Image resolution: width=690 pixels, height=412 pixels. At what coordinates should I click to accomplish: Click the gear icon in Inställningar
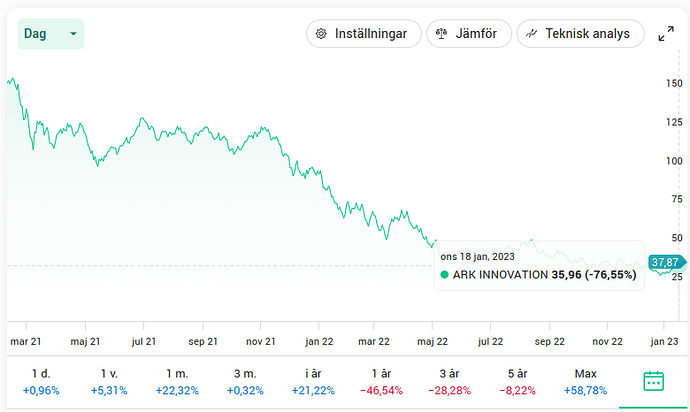322,34
